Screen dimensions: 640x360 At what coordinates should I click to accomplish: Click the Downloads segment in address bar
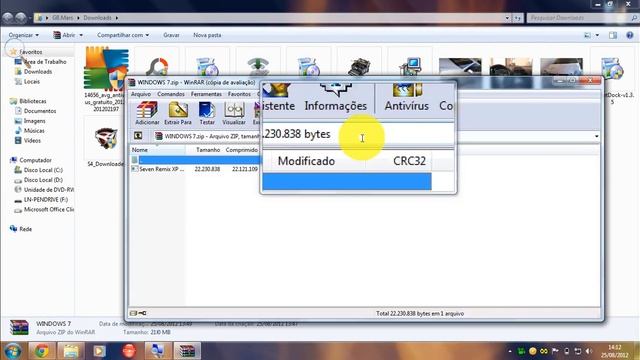click(x=97, y=18)
